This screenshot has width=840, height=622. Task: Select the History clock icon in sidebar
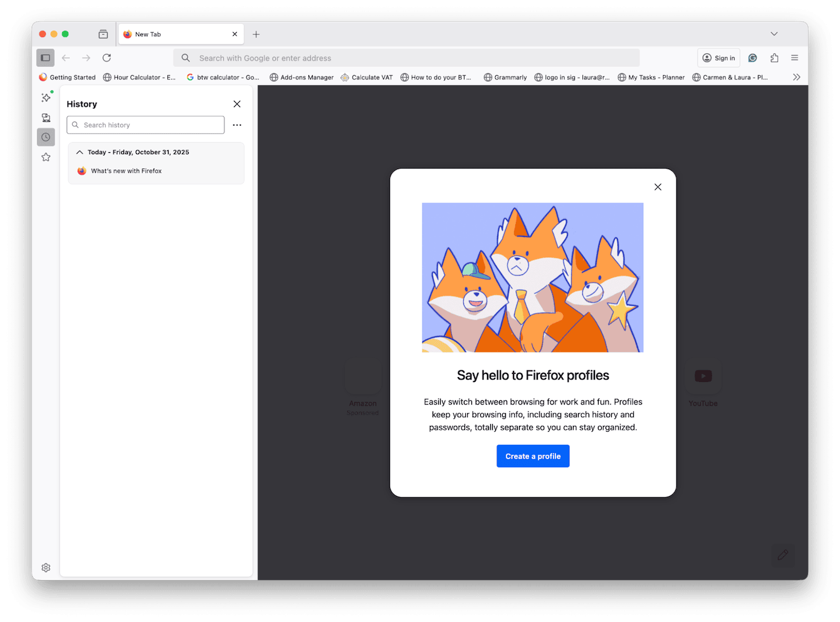pos(45,137)
